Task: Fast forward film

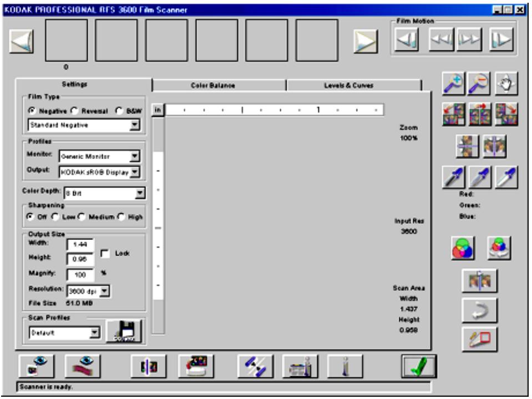Action: [x=469, y=39]
